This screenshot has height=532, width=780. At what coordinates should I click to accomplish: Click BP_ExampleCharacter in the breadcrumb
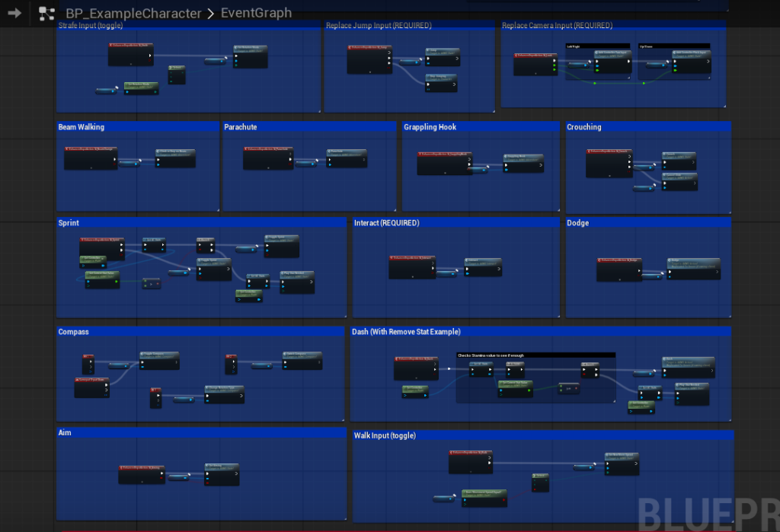[x=133, y=13]
